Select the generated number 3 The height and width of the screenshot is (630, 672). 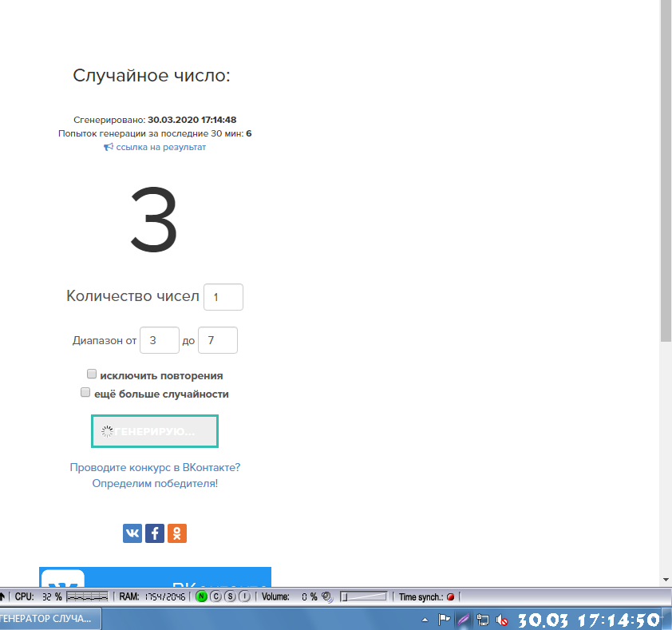point(154,219)
